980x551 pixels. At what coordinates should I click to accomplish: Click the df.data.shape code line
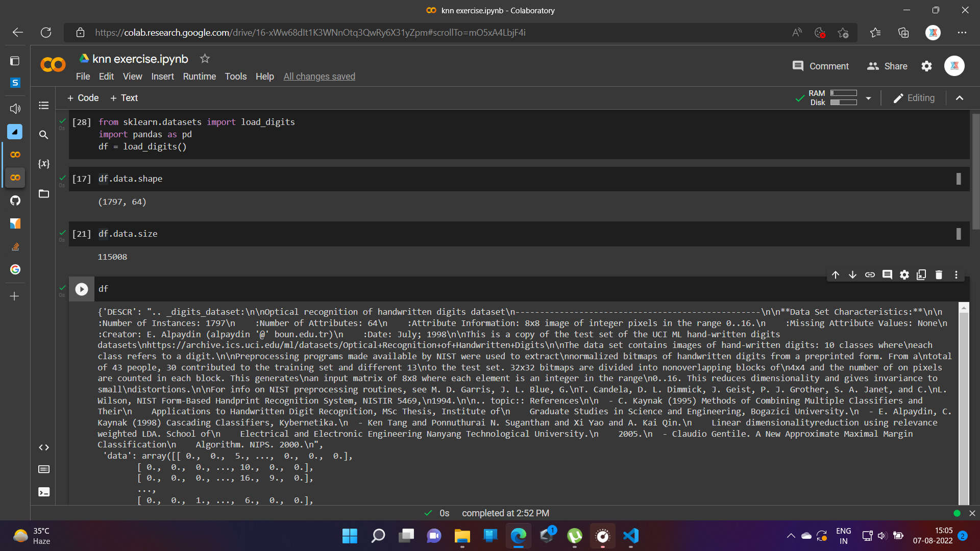pyautogui.click(x=130, y=179)
